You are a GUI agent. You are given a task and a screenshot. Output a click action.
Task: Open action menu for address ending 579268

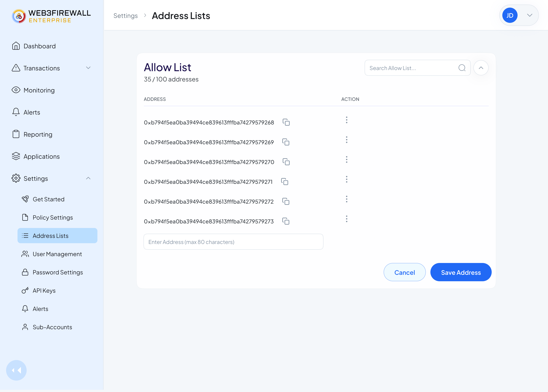tap(346, 120)
